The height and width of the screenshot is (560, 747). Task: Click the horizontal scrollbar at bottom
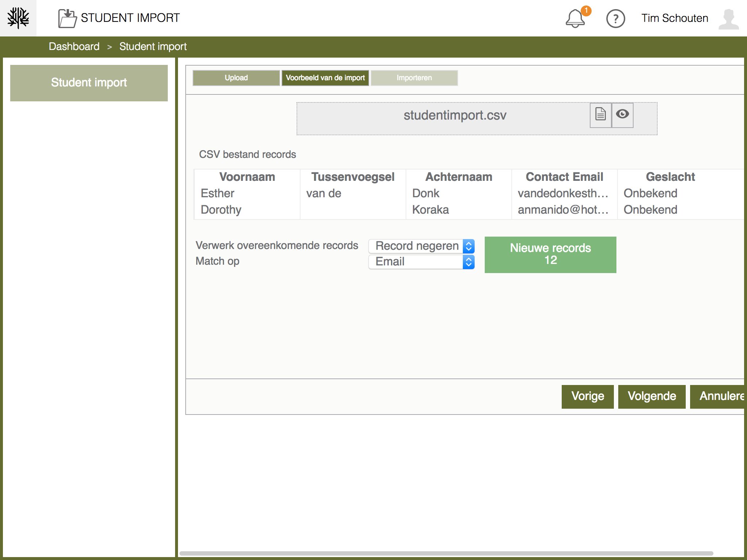point(446,553)
